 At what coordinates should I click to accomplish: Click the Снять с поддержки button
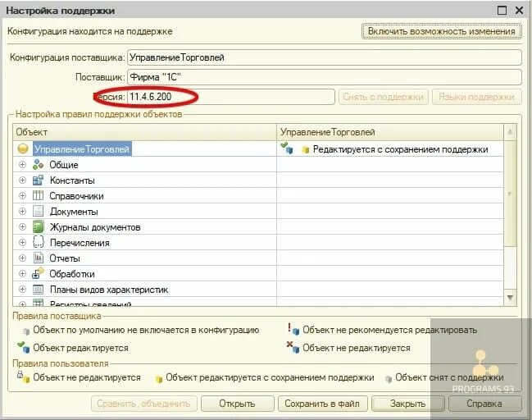point(383,97)
